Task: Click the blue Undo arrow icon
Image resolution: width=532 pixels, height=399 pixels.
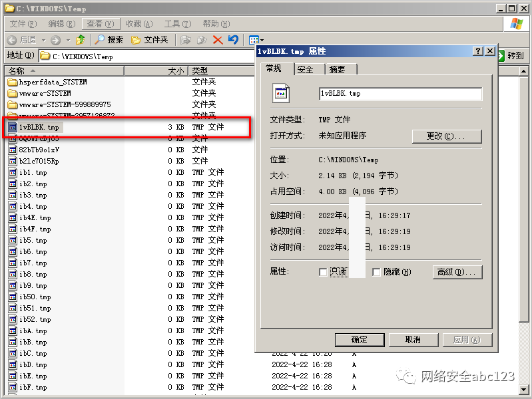Action: 234,40
